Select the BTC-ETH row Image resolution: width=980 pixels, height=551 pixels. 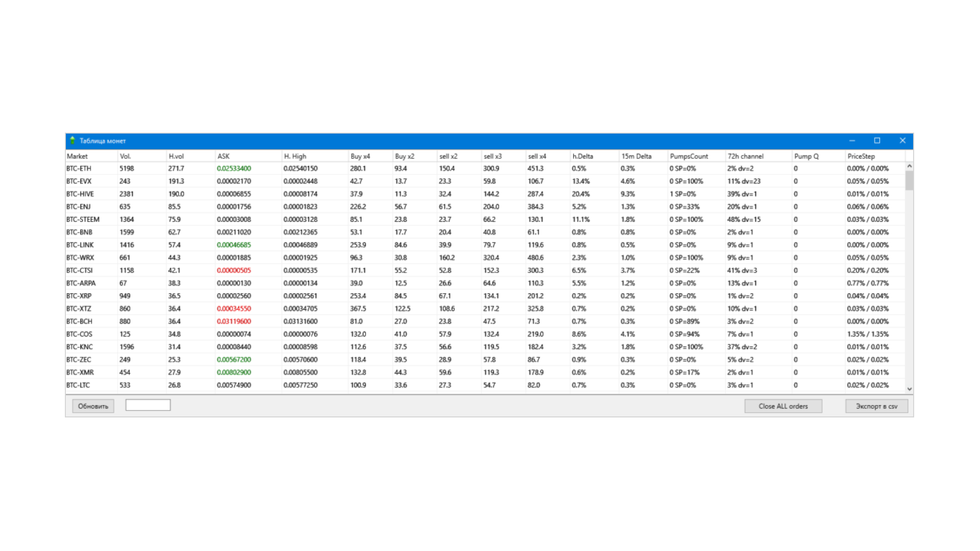click(79, 168)
